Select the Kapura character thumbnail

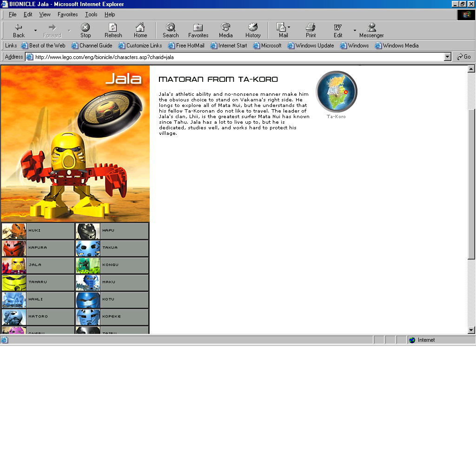[14, 248]
